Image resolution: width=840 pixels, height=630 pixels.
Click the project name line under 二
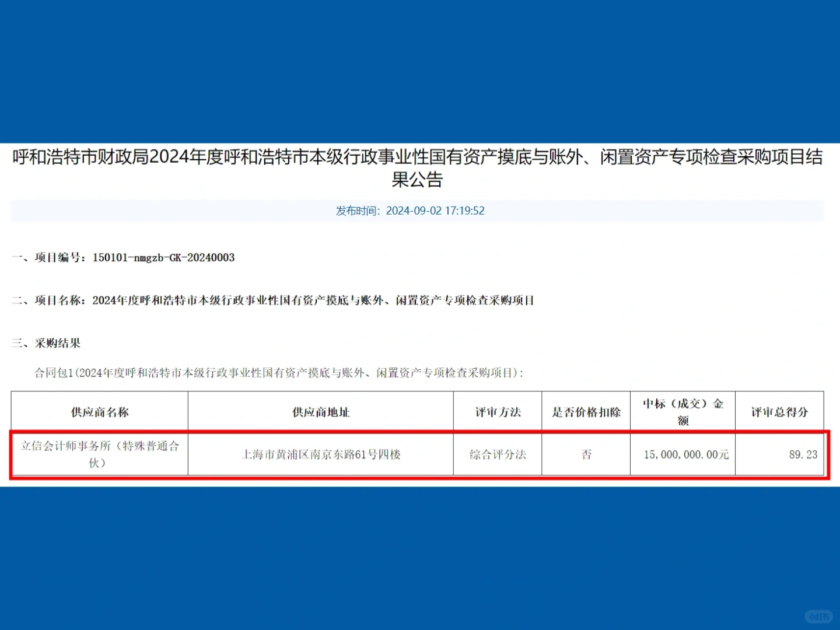(273, 300)
